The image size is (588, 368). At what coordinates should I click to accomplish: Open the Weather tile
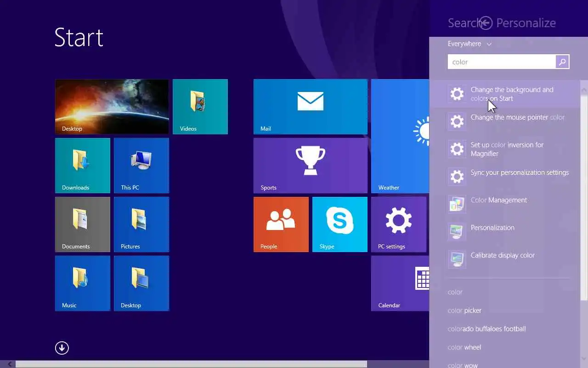400,136
